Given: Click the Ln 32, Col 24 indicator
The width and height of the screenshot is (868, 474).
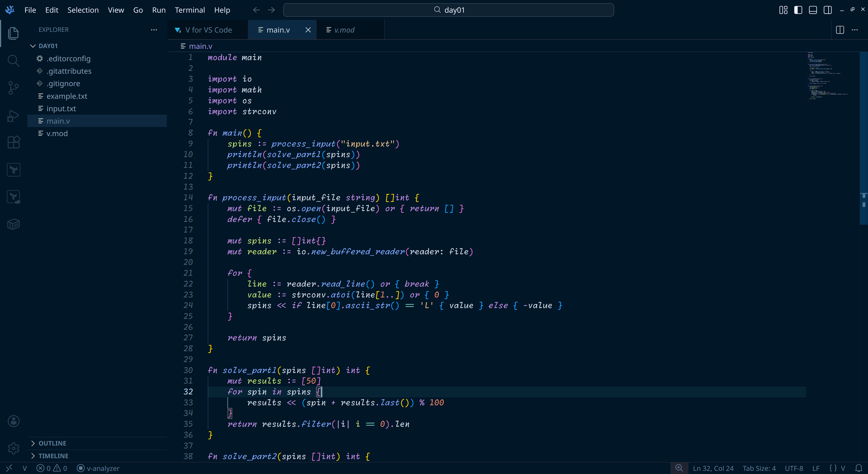Looking at the screenshot, I should tap(713, 468).
